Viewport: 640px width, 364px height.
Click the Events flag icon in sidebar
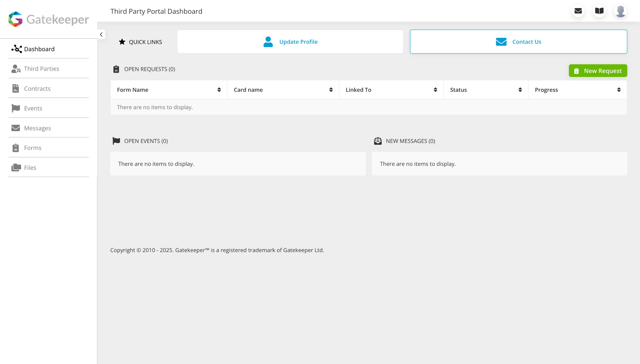coord(16,108)
